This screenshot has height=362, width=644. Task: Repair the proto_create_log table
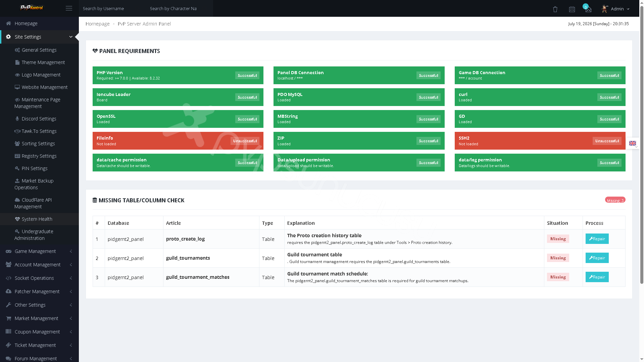[x=597, y=239]
